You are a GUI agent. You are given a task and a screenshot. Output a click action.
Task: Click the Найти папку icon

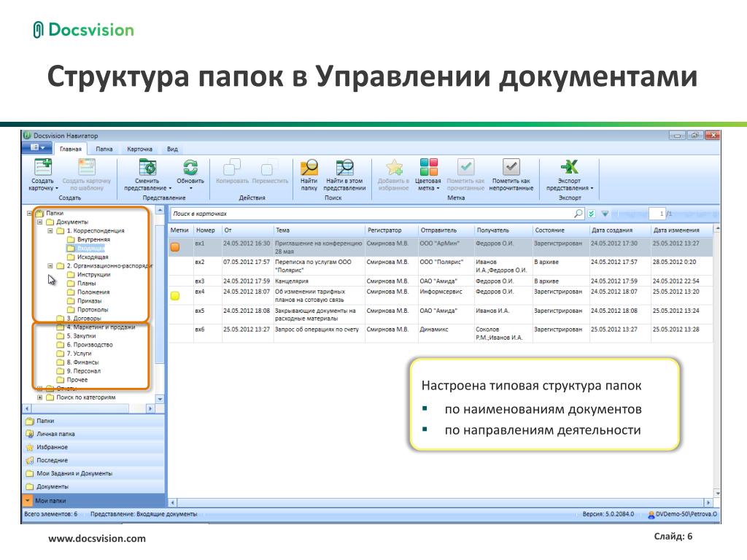click(309, 167)
